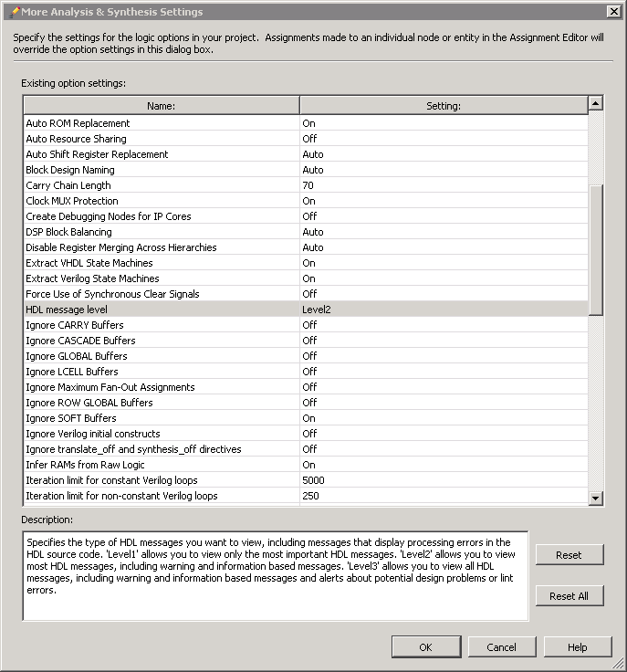Select the Name column header
The image size is (627, 672).
tap(161, 106)
